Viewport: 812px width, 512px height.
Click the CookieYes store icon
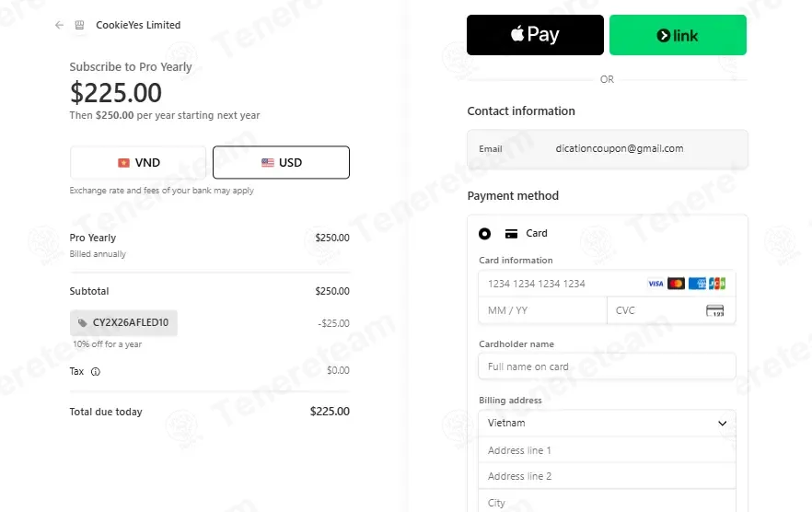point(79,25)
